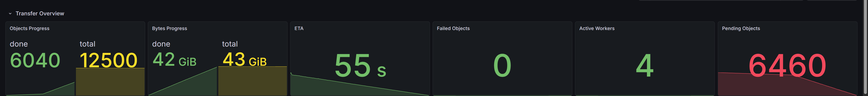The height and width of the screenshot is (96, 868).
Task: Click the 43 GiB total bytes value
Action: (245, 60)
